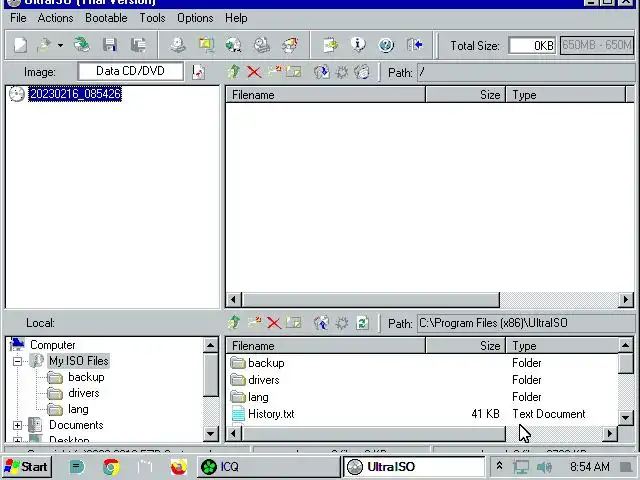Open the Bootable menu
The height and width of the screenshot is (480, 640).
(106, 18)
